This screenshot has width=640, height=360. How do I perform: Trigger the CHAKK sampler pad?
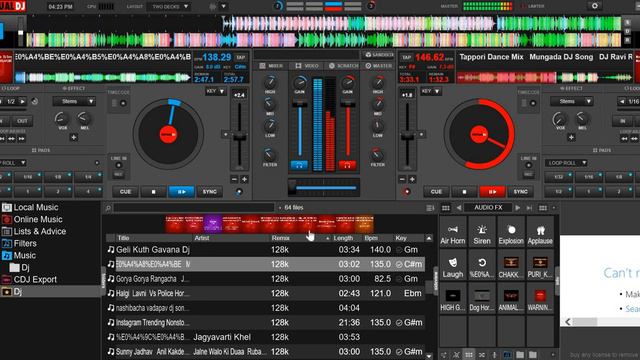(511, 266)
